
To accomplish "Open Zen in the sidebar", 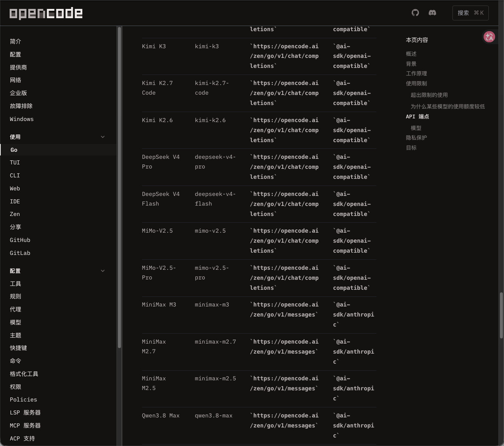I will [x=15, y=214].
